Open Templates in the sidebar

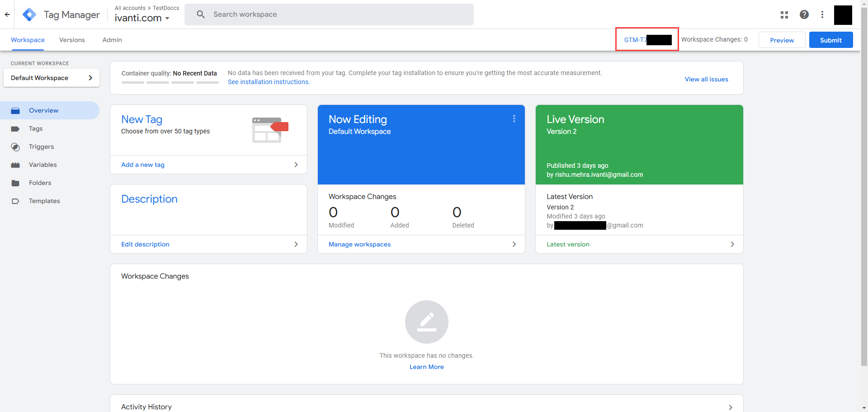click(x=44, y=201)
